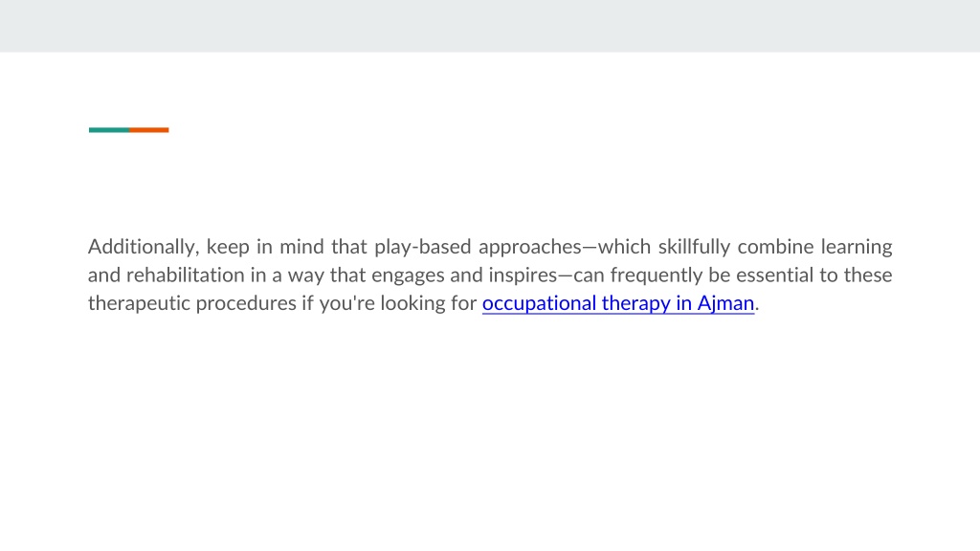Click the word procedures in the last line

coord(246,303)
